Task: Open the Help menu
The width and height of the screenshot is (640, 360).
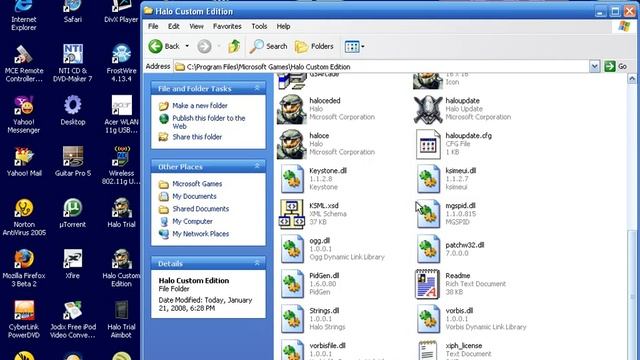Action: 283,26
